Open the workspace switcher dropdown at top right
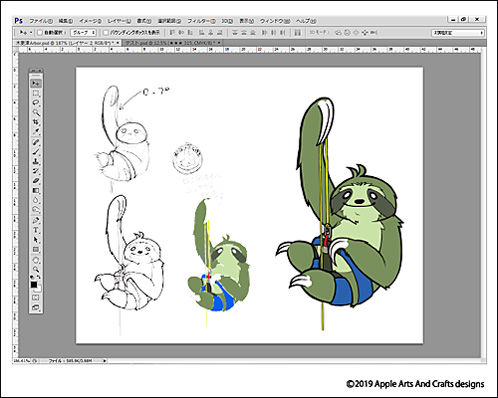 pos(458,33)
